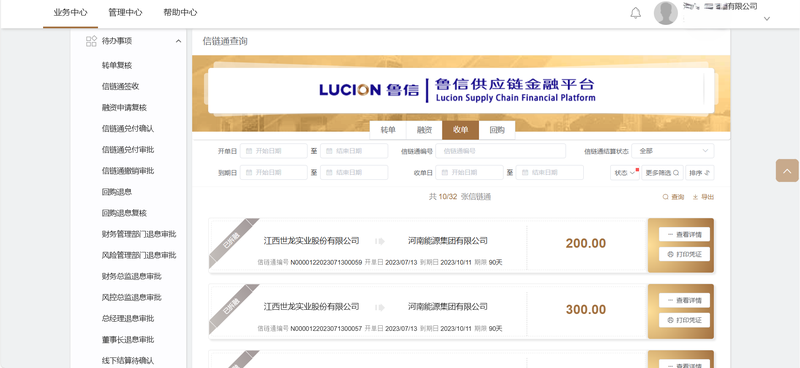Click the arrow icon in the 300.00 card
The image size is (800, 368).
pos(380,307)
